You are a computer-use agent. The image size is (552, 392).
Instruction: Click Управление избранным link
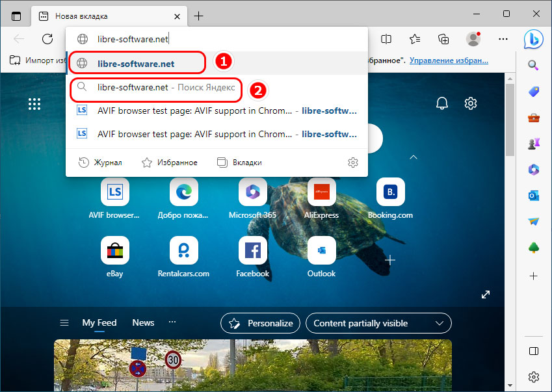[449, 60]
